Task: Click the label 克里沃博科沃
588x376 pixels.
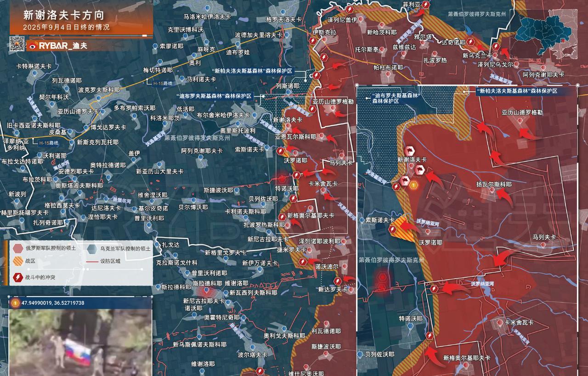Action: [186, 29]
